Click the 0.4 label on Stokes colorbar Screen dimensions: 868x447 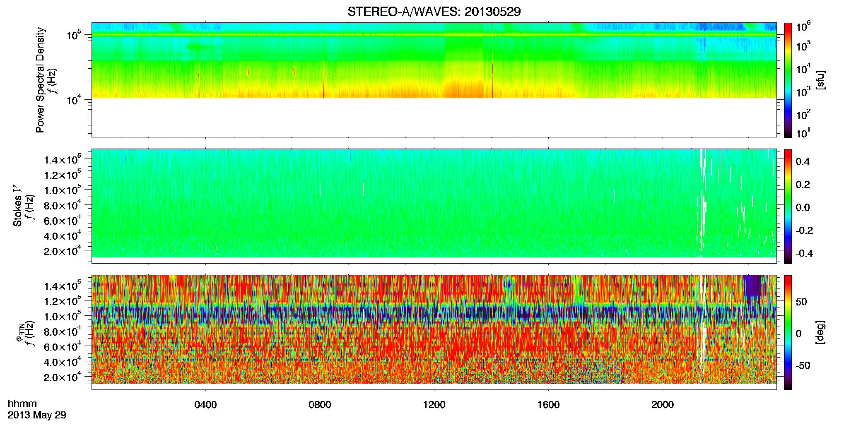[803, 162]
